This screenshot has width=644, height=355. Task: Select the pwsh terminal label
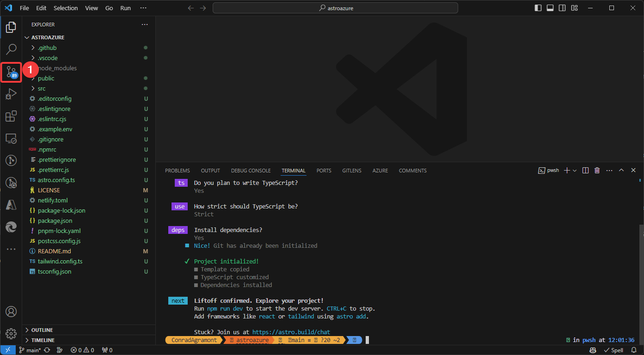point(549,170)
